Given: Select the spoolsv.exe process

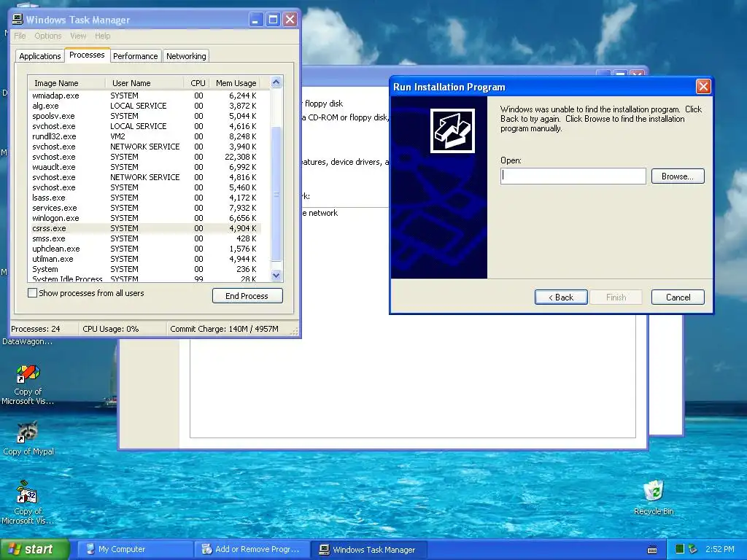Looking at the screenshot, I should (146, 116).
